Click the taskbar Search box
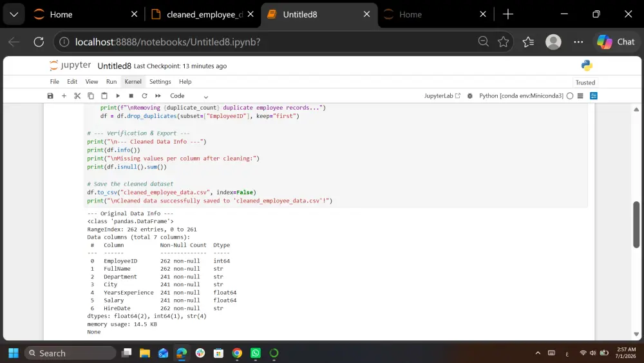Screen dimensions: 644x363 pyautogui.click(x=70, y=353)
